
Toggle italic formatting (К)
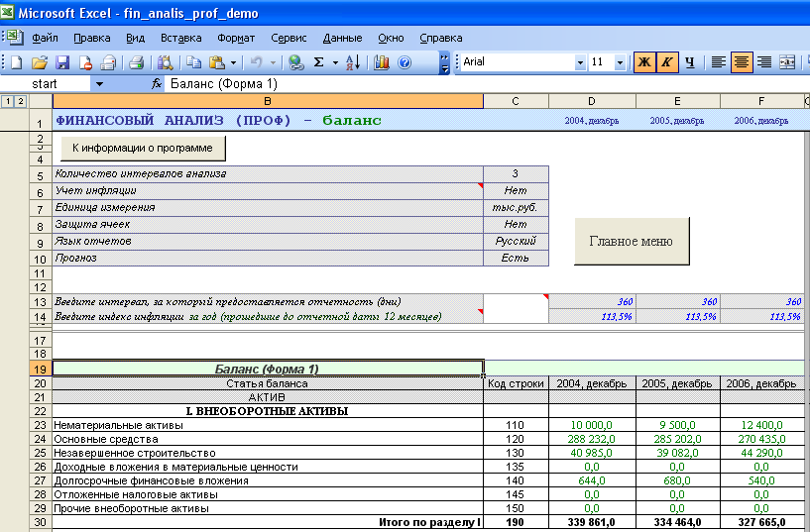pyautogui.click(x=666, y=62)
